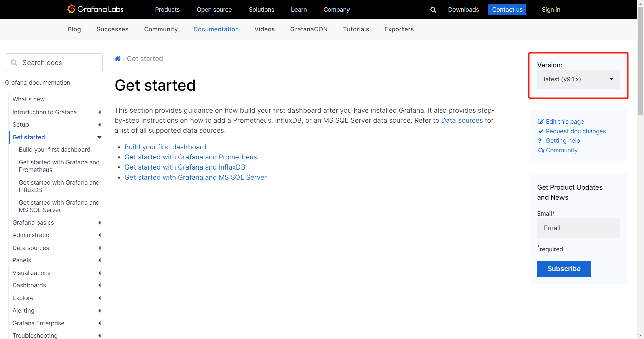The height and width of the screenshot is (339, 644).
Task: Click Grafana documentation sidebar heading
Action: coord(38,83)
